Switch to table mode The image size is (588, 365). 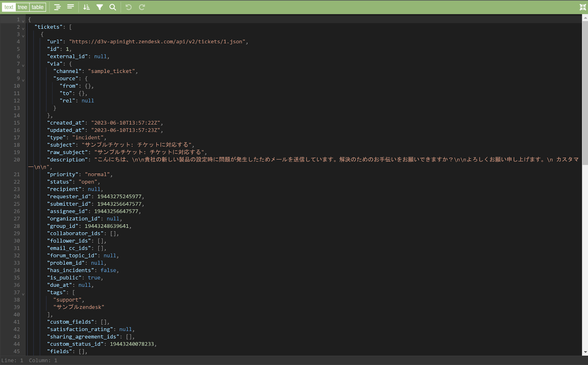click(x=37, y=7)
